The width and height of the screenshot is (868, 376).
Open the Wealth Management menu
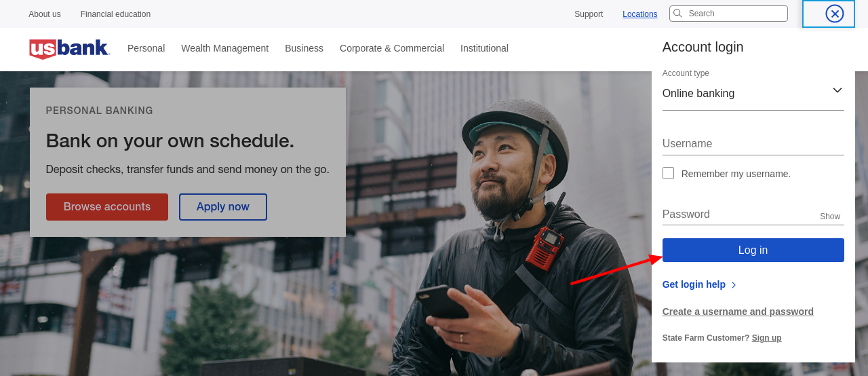(224, 48)
